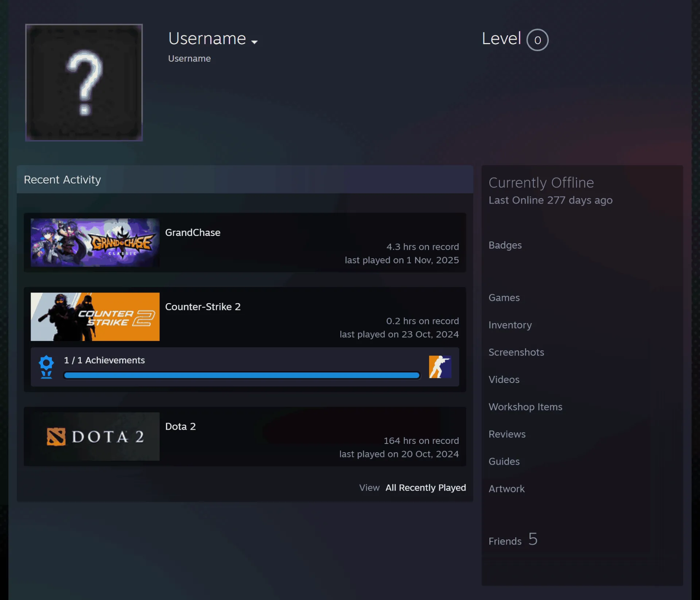Click the Counter-Strike achievement shooter icon

coord(440,367)
